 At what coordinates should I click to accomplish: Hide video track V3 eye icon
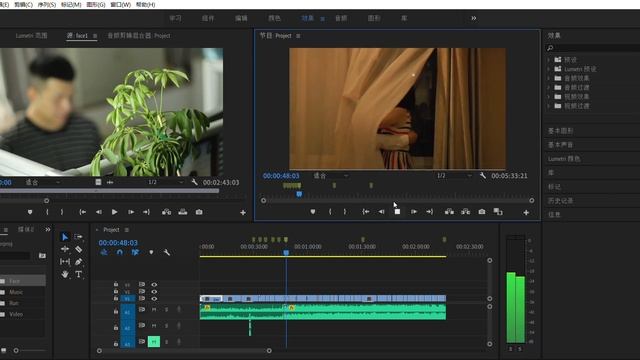[154, 284]
